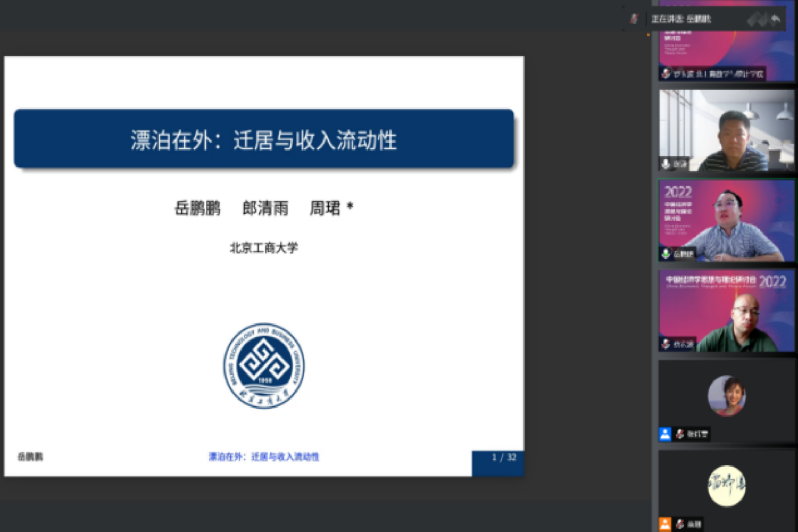This screenshot has height=532, width=798.
Task: Click the green active mic on checkered-shirt speaker's tile
Action: (x=666, y=254)
